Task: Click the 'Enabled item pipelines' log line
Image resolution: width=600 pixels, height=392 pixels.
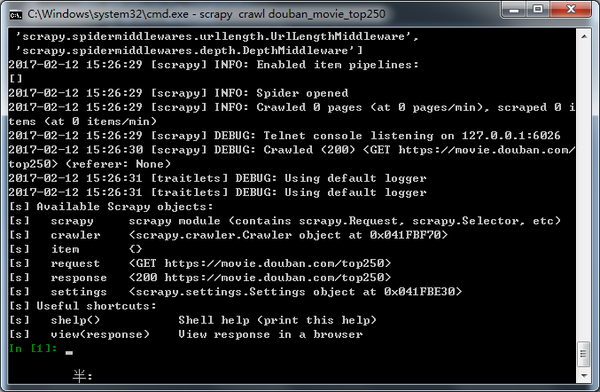Action: [x=214, y=65]
